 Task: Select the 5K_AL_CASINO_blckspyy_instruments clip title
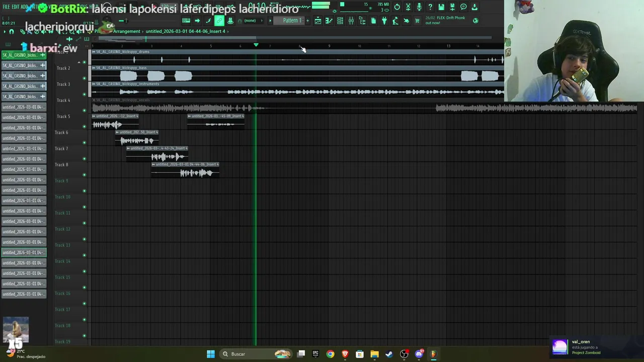127,84
